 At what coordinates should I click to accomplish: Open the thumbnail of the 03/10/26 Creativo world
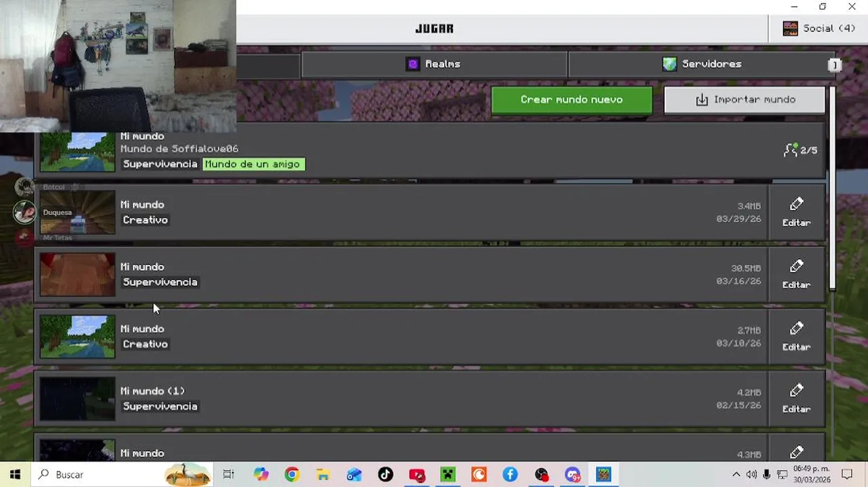77,337
